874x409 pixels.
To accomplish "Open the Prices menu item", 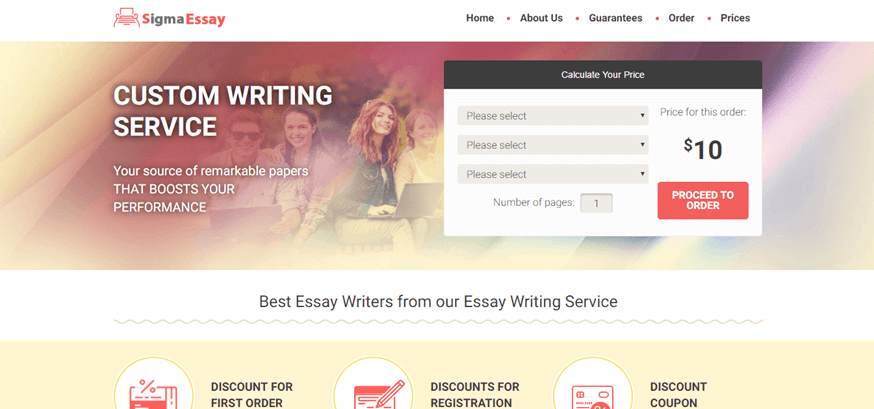I will [x=735, y=18].
